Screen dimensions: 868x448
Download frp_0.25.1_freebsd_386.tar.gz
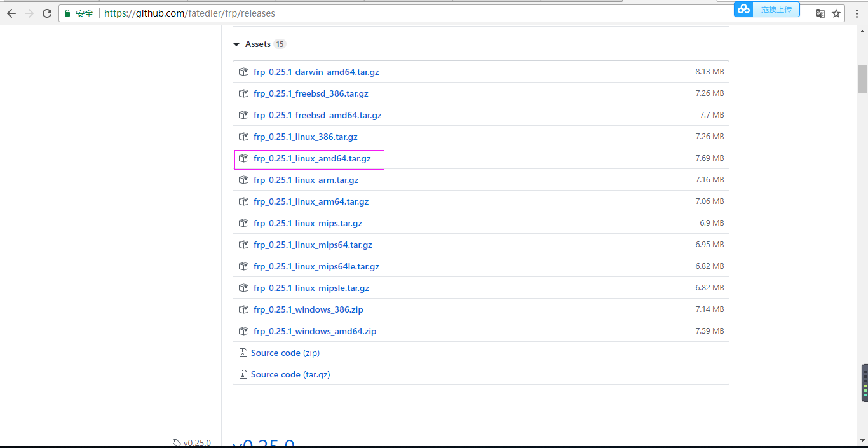click(311, 93)
